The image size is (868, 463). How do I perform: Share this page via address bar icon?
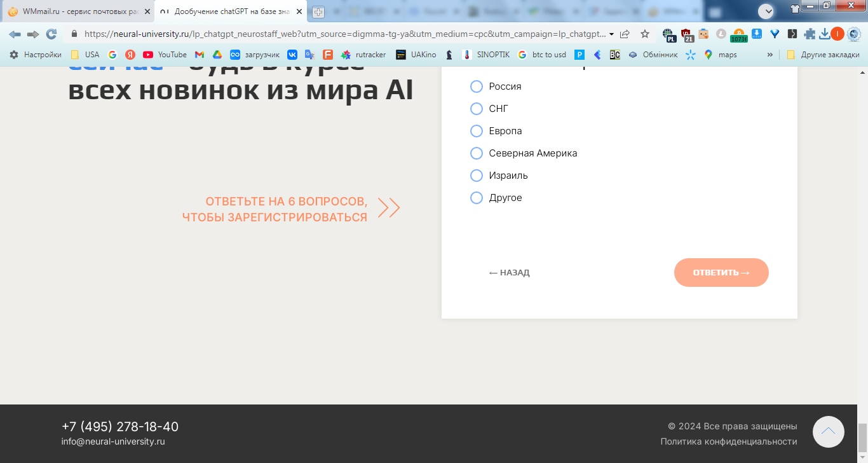pos(625,34)
